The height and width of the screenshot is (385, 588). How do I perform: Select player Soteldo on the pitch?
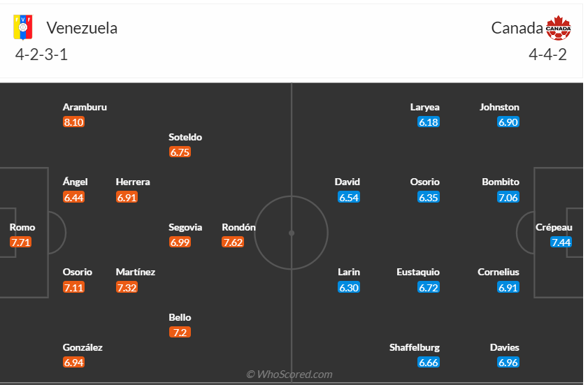185,138
